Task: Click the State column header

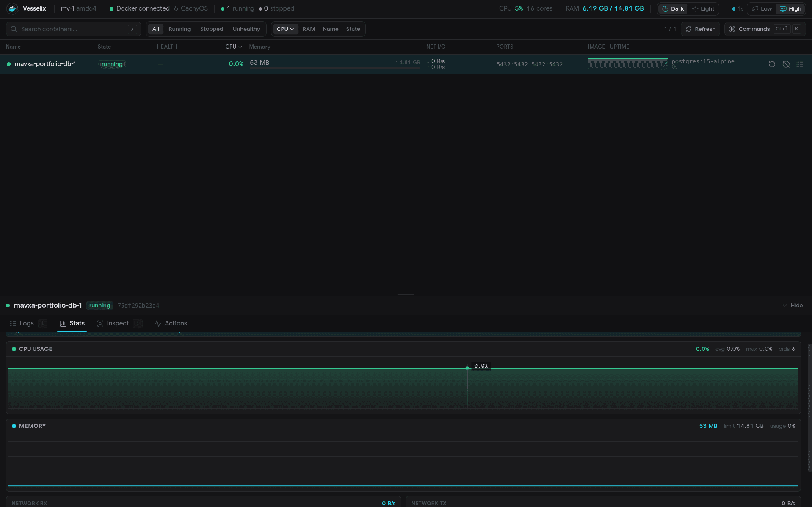Action: pos(104,47)
